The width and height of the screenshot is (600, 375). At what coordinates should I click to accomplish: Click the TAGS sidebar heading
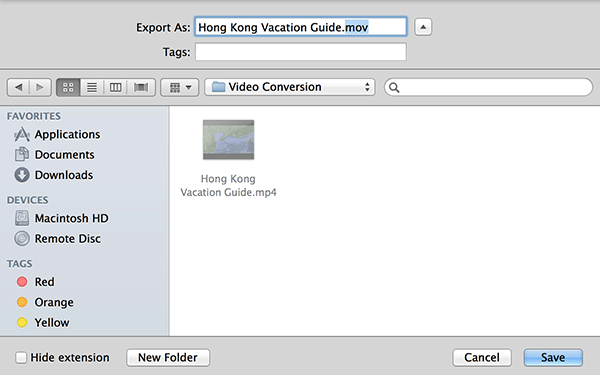click(20, 264)
